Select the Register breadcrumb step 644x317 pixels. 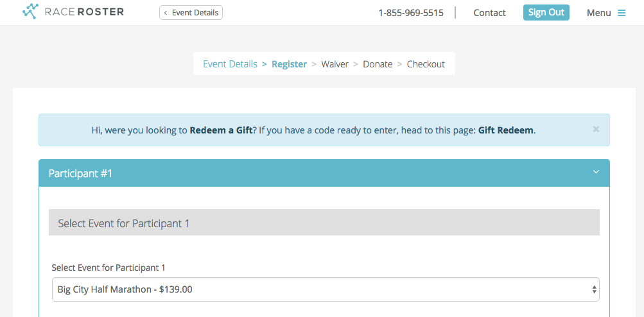click(x=289, y=64)
